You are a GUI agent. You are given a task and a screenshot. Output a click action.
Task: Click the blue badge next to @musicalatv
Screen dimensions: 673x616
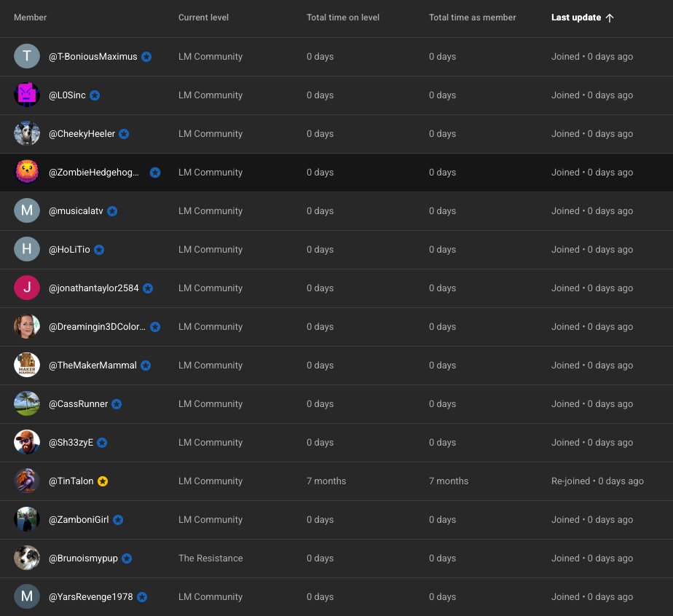(112, 211)
